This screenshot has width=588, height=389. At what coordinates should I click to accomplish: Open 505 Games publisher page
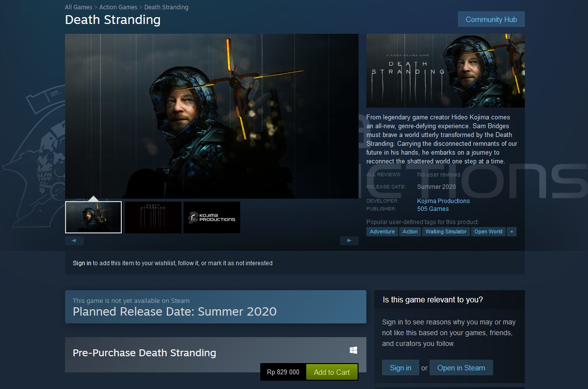(433, 209)
